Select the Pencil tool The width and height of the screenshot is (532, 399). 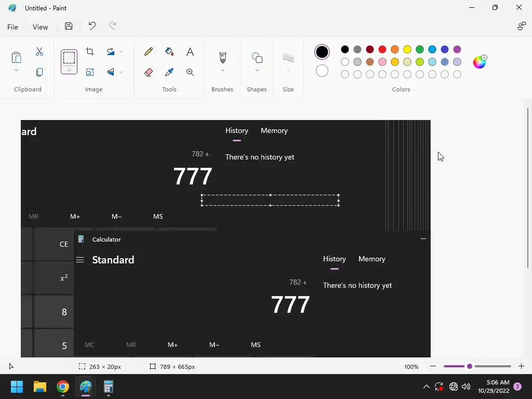149,51
